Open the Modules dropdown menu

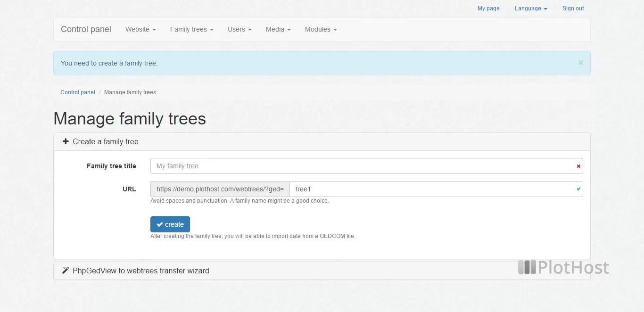tap(320, 29)
